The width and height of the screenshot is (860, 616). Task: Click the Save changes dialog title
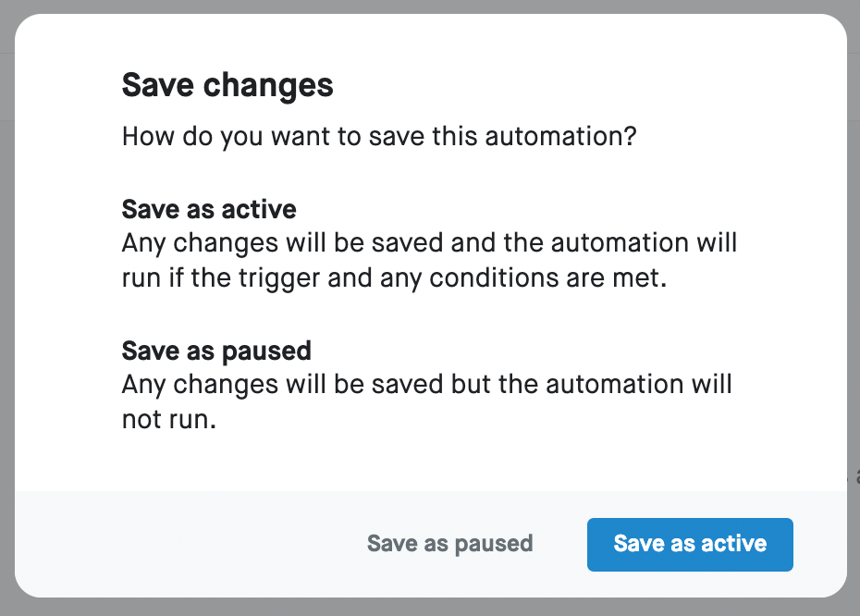point(227,86)
